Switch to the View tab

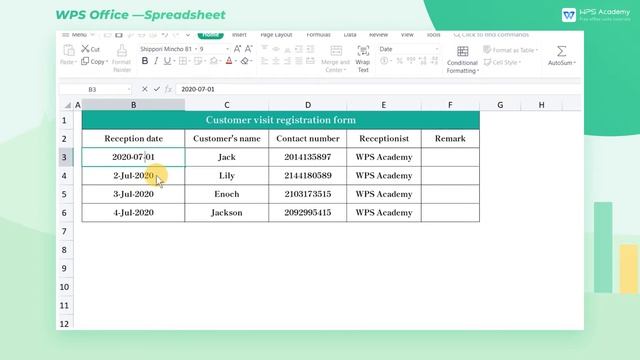(407, 35)
